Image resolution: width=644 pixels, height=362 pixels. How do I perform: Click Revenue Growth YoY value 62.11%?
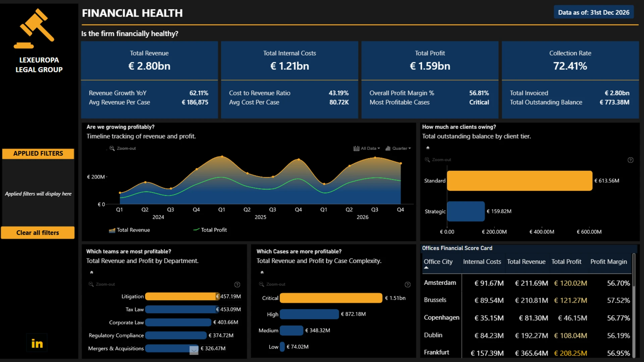(x=199, y=93)
